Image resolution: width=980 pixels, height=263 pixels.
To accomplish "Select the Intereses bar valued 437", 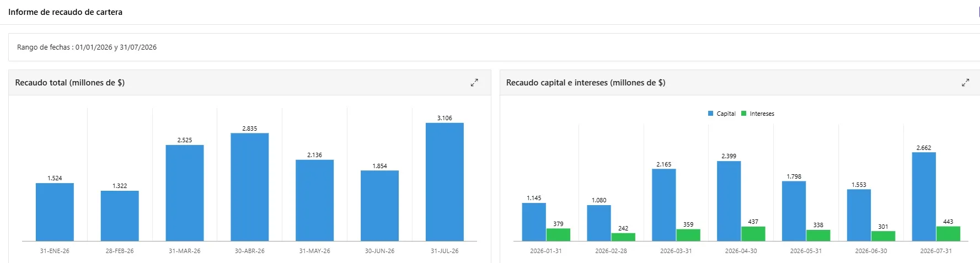I will (753, 234).
